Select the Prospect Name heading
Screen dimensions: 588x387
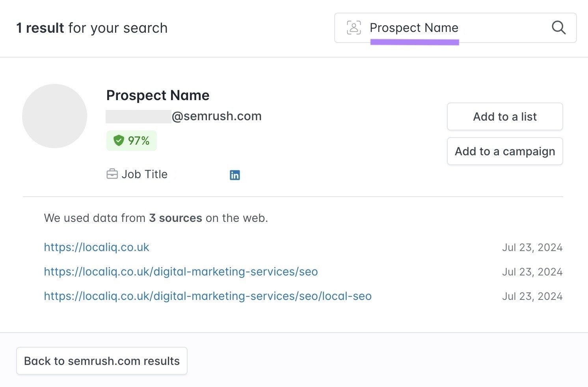tap(158, 95)
